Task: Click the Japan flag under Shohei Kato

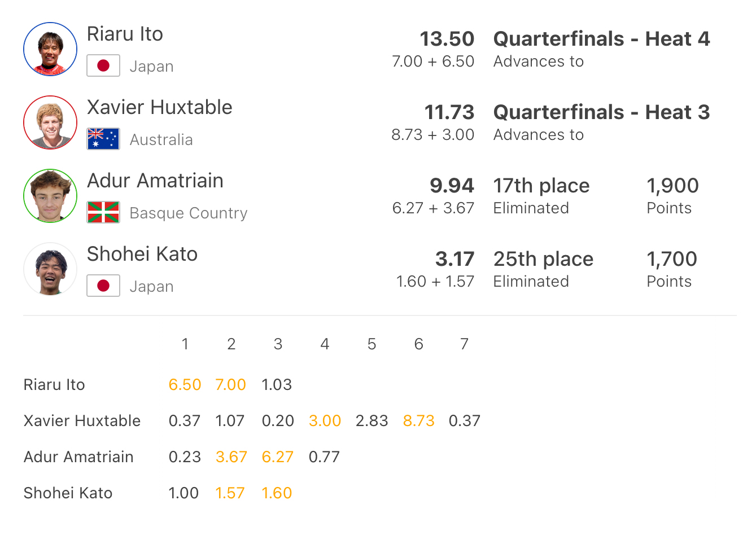Action: pyautogui.click(x=103, y=286)
